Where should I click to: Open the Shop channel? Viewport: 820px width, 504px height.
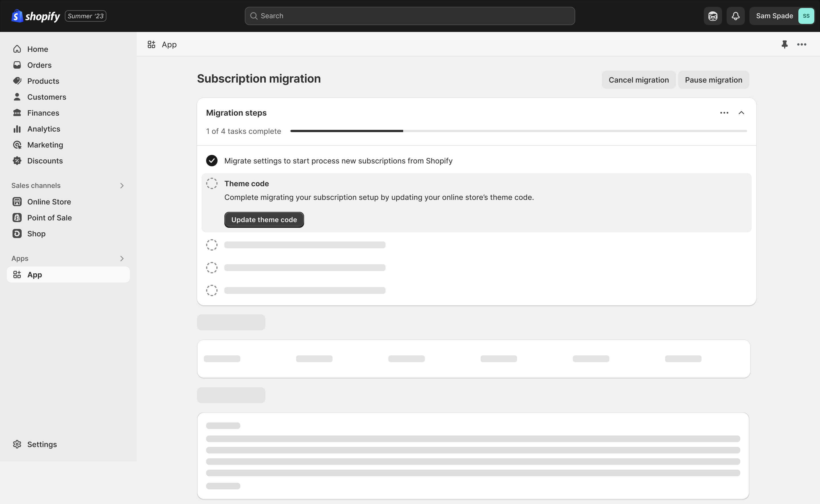(x=68, y=234)
